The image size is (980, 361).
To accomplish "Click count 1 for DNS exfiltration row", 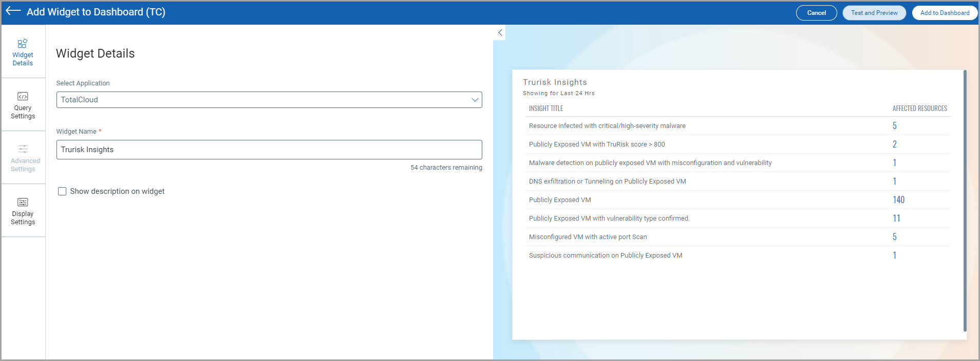I will click(x=894, y=182).
